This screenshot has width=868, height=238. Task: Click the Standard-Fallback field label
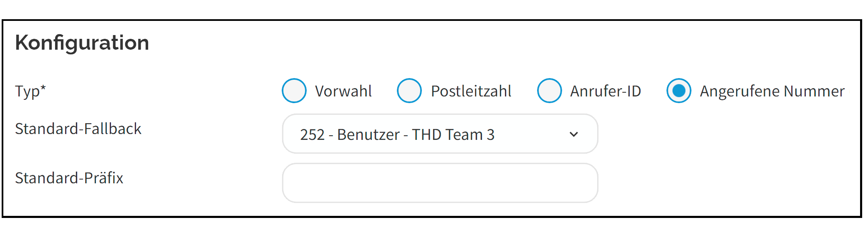click(x=78, y=129)
